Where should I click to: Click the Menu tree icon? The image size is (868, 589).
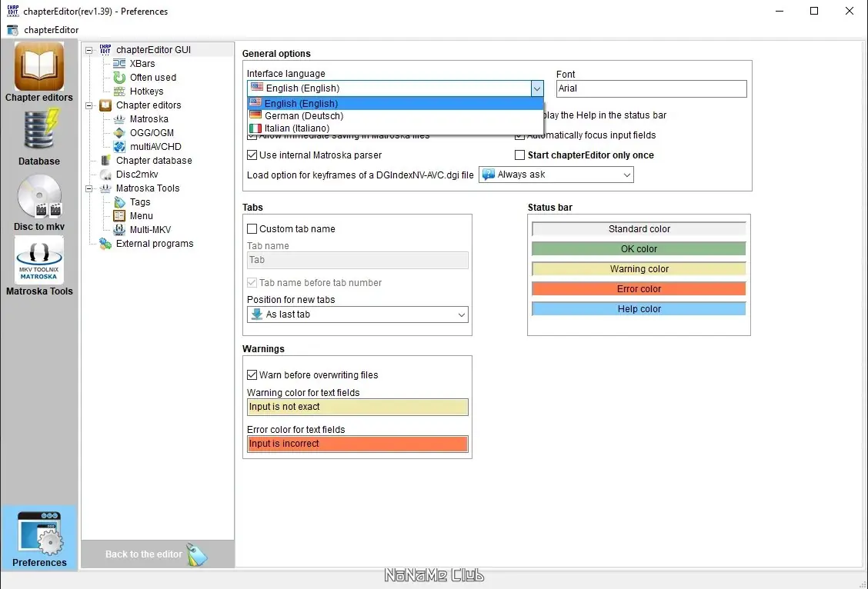119,216
